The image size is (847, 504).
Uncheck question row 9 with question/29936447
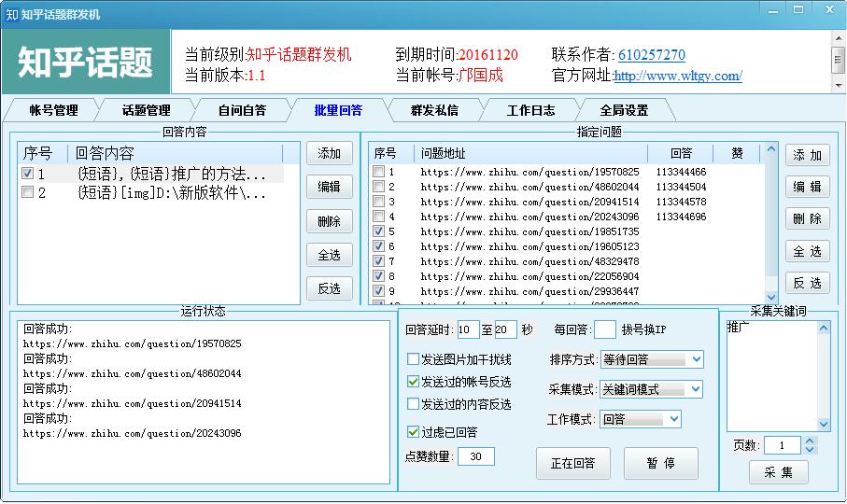coord(378,291)
